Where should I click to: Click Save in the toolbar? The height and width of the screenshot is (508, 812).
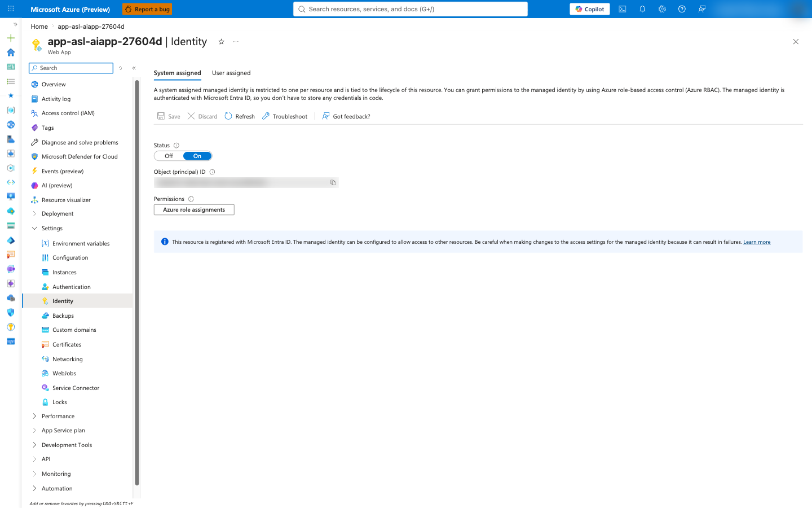169,116
